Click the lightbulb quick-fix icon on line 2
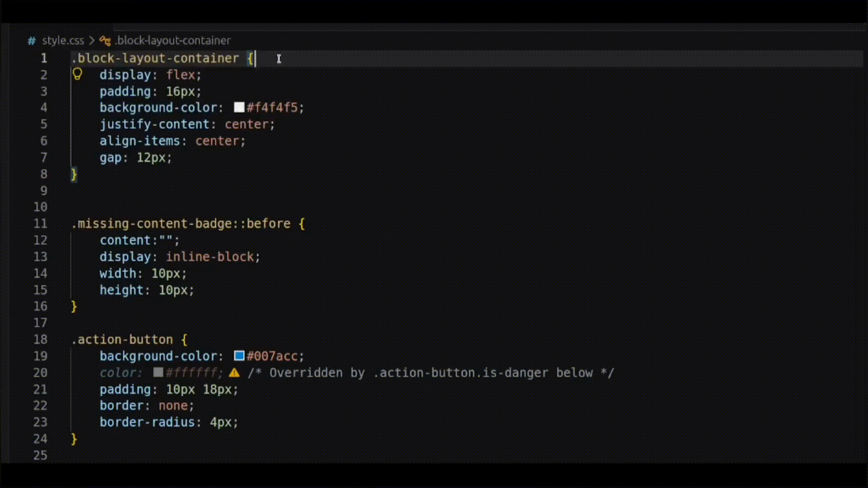Screen dimensions: 868x488 point(77,74)
